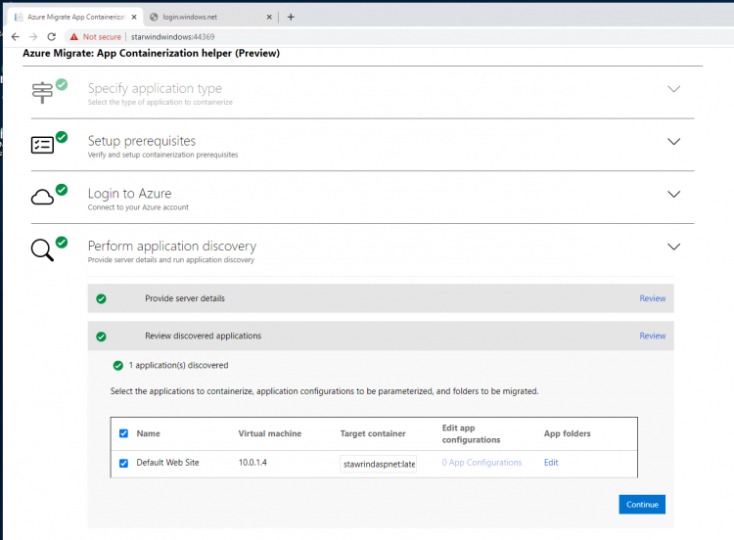Go back with the browser back arrow
The image size is (734, 540).
tap(15, 36)
